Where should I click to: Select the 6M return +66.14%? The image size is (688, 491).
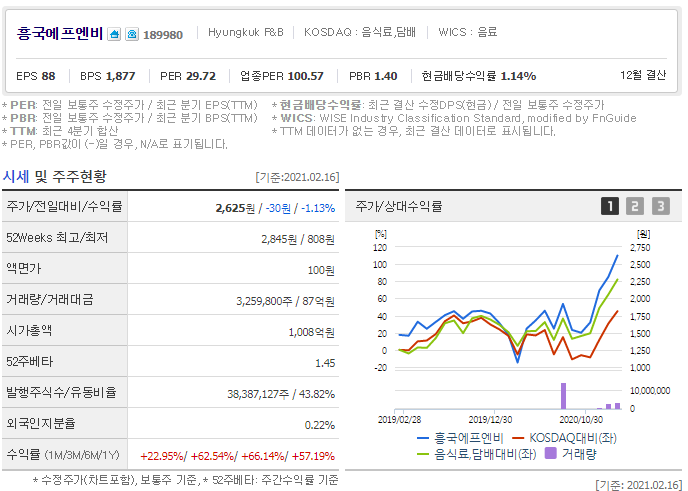(x=263, y=456)
